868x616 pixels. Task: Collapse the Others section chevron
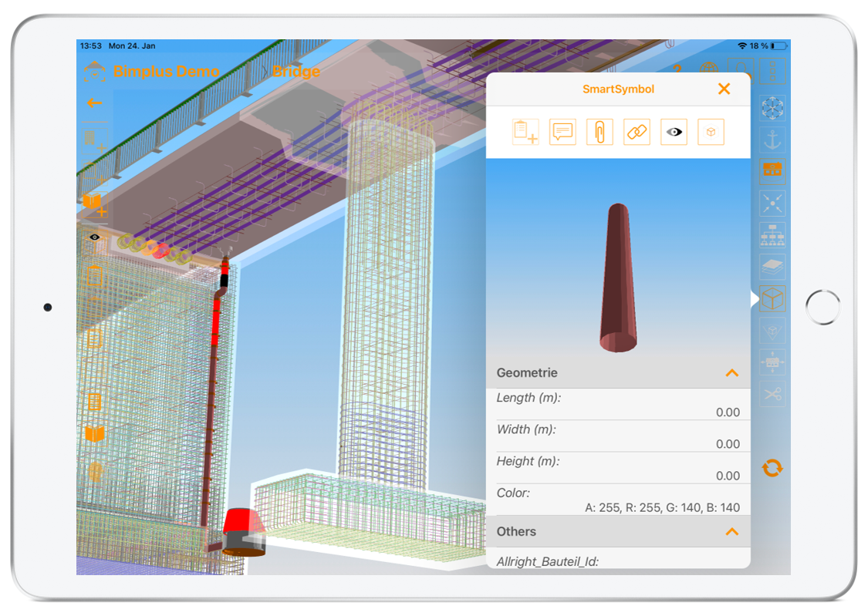coord(731,532)
